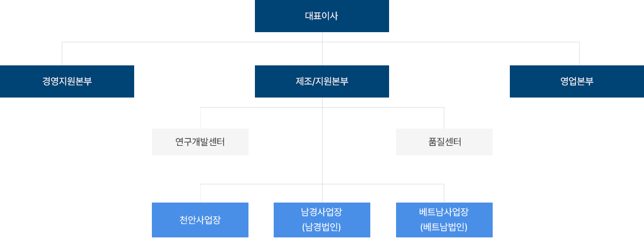
Task: Click the 품질센터 gray box
Action: (x=444, y=142)
